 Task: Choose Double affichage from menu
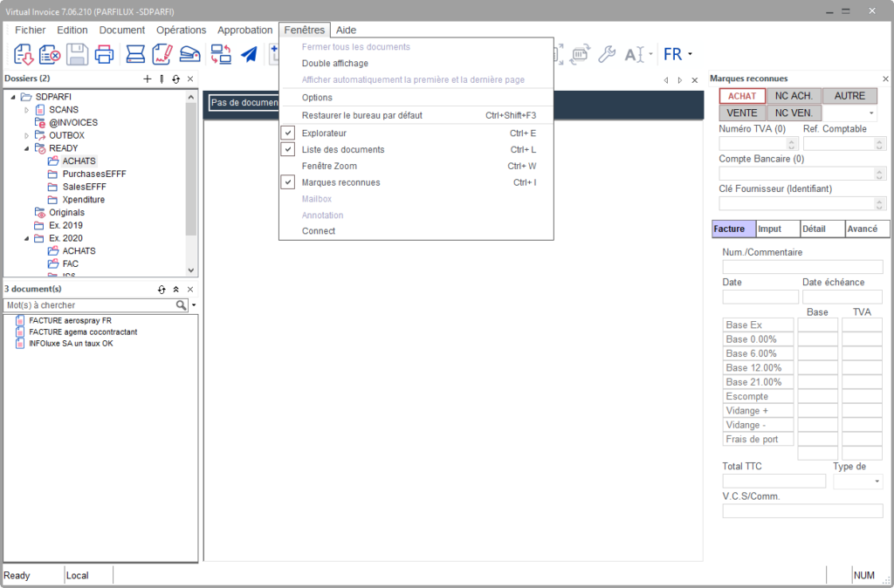(416, 64)
